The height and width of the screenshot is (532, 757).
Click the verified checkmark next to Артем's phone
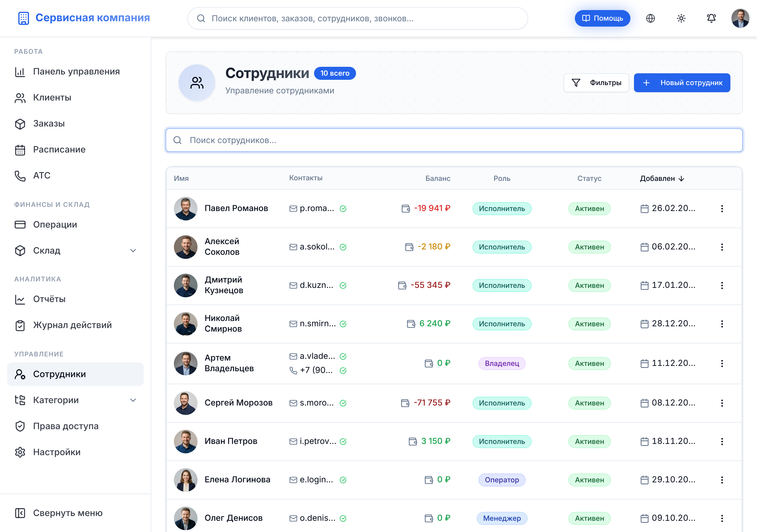click(343, 371)
